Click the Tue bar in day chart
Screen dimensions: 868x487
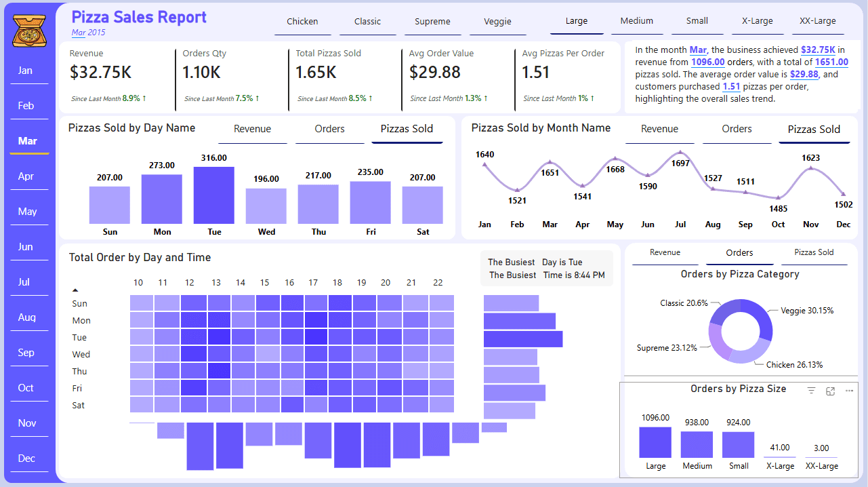[214, 195]
